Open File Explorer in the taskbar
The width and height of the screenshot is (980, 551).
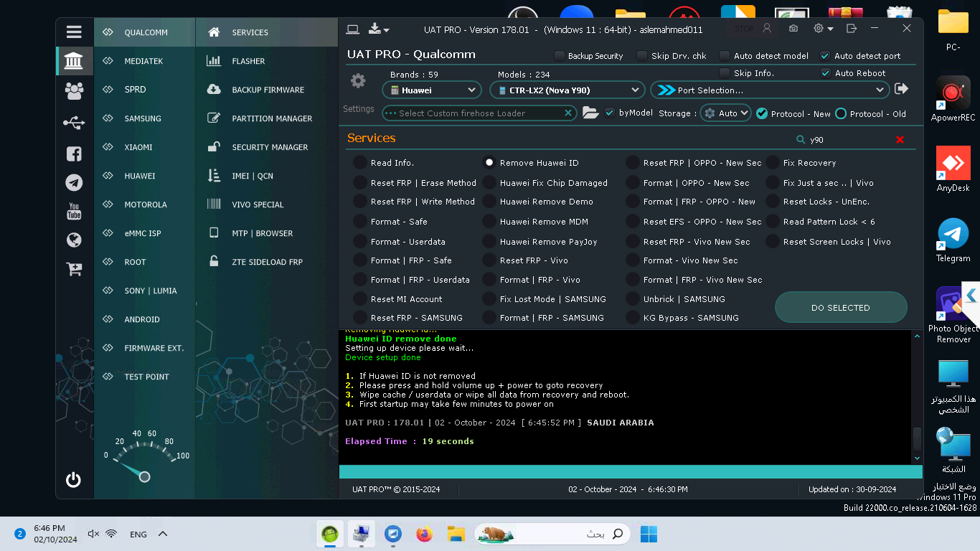click(456, 534)
